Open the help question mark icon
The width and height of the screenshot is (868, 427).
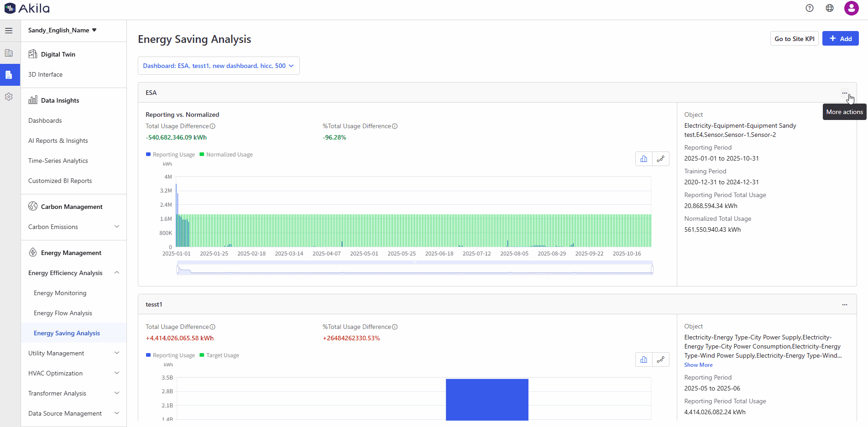pyautogui.click(x=810, y=8)
